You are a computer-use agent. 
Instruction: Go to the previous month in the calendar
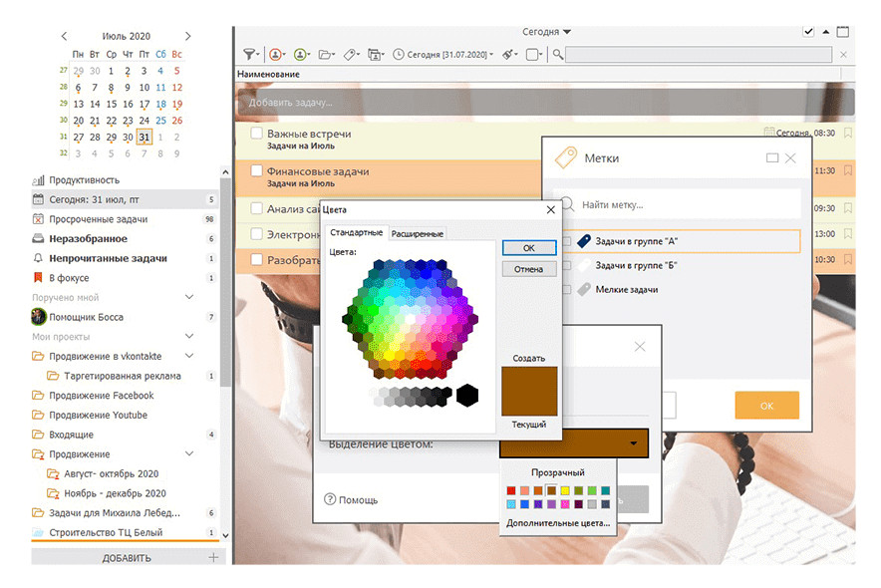tap(64, 36)
